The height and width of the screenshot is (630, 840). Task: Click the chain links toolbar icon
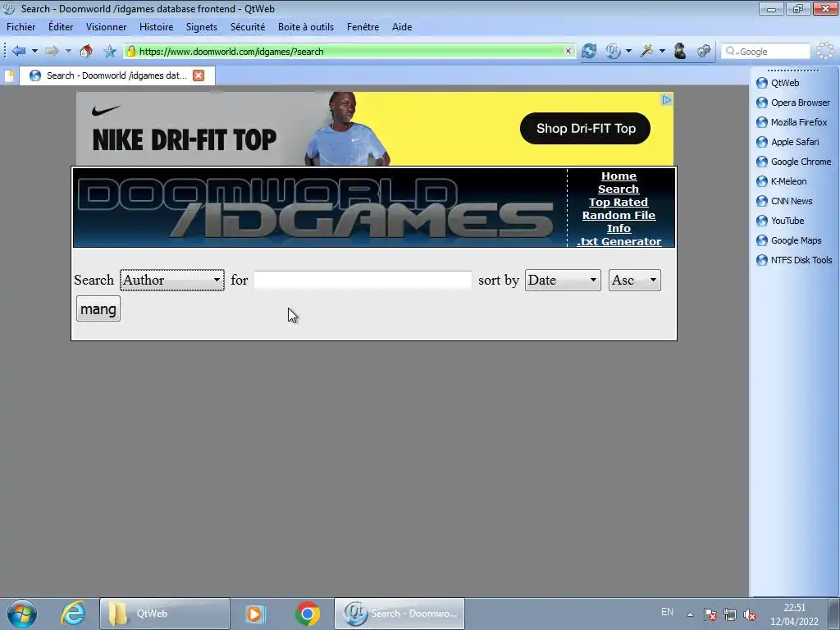(x=703, y=52)
